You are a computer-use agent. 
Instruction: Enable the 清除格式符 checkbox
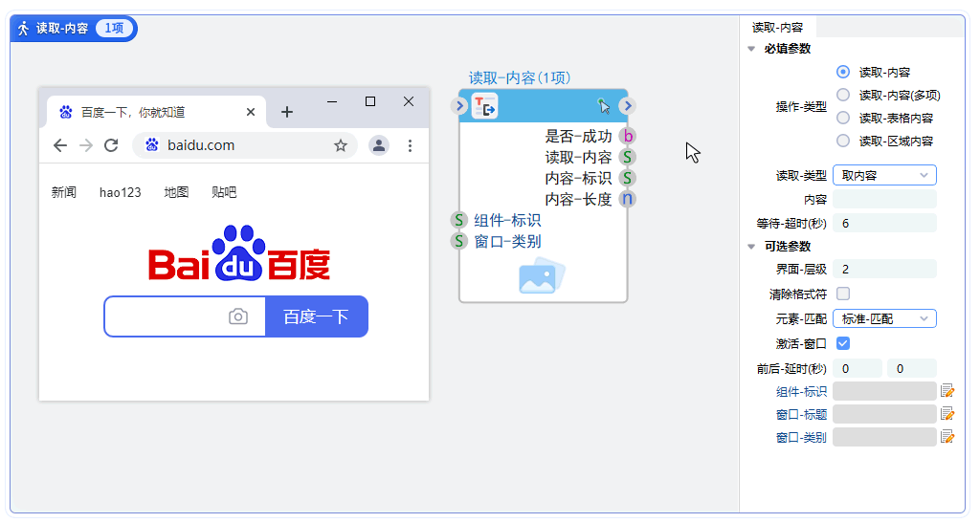(x=843, y=294)
